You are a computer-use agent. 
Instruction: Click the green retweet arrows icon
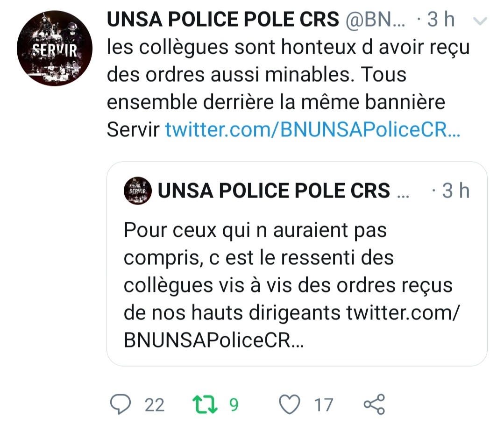[x=206, y=404]
